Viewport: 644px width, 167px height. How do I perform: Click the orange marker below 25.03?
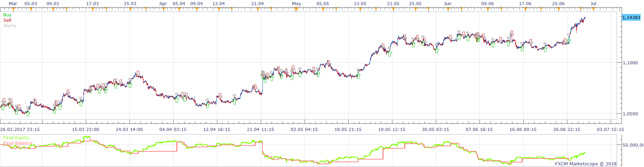(130, 9)
